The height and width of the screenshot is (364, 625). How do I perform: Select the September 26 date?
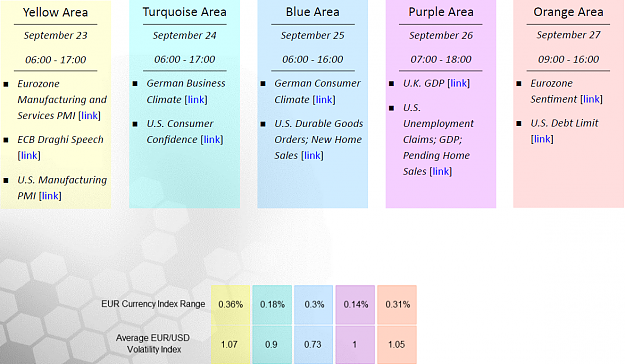[x=441, y=35]
